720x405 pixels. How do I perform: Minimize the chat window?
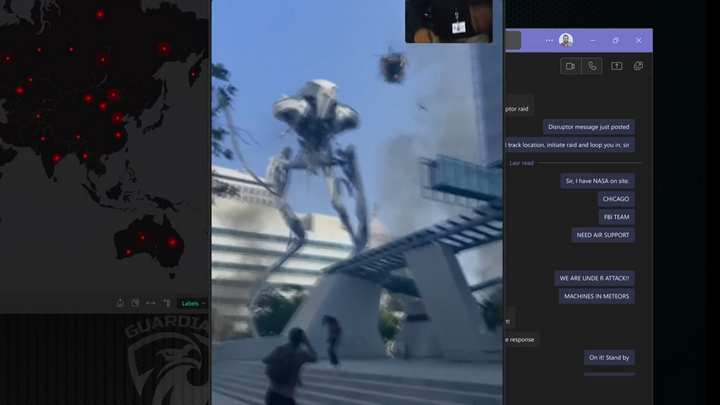pyautogui.click(x=593, y=40)
